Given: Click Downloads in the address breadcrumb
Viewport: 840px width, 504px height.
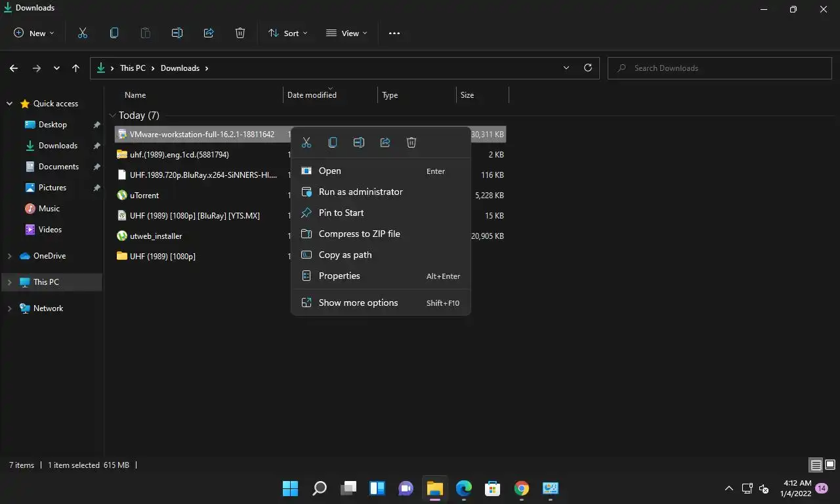Looking at the screenshot, I should point(180,68).
